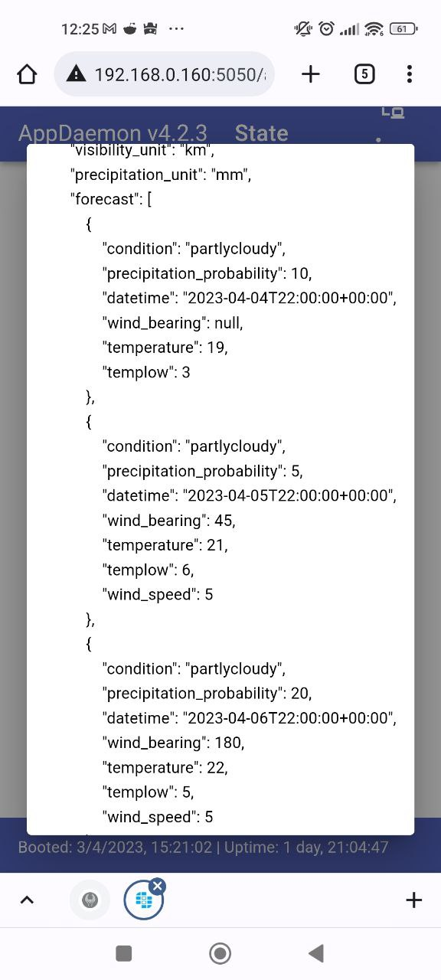Tap the pop-out window icon in AppDaemon header
The width and height of the screenshot is (441, 980).
(x=394, y=112)
